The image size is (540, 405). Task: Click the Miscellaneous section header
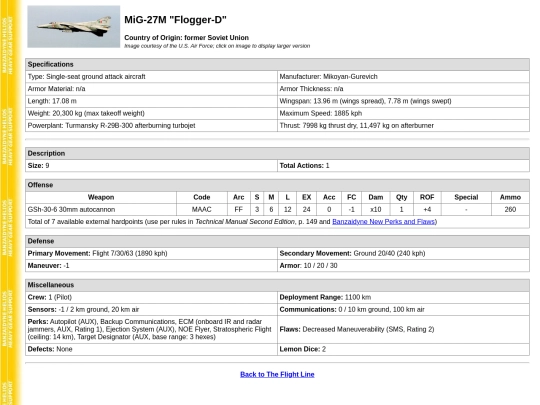pos(277,285)
